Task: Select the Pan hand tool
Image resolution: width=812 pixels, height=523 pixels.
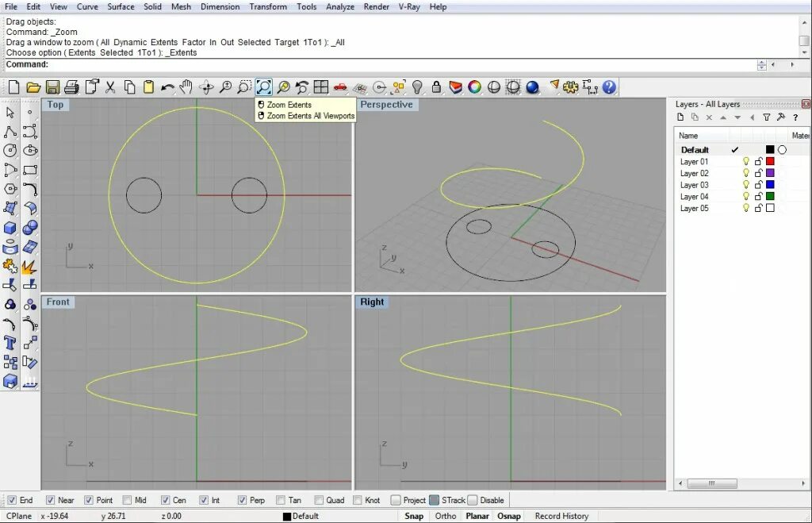Action: pos(186,87)
